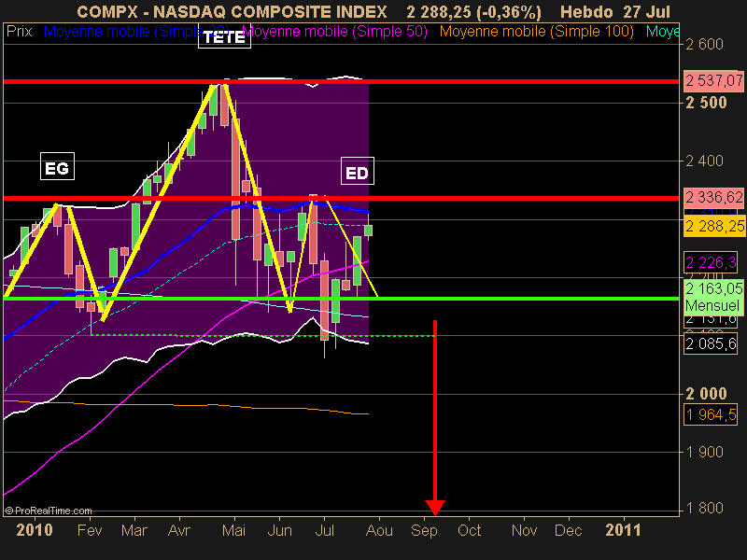Image resolution: width=747 pixels, height=560 pixels.
Task: Click the Prix legend label
Action: (19, 32)
